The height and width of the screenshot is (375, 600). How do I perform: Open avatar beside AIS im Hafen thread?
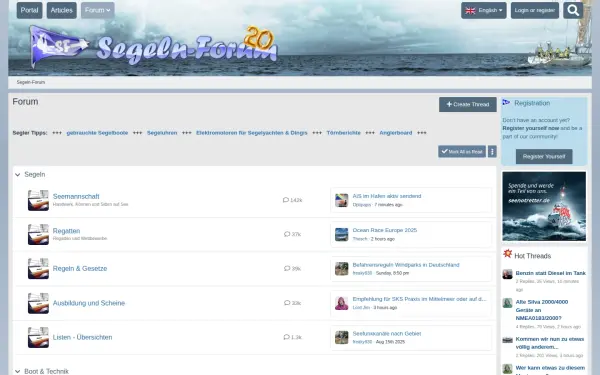(342, 200)
